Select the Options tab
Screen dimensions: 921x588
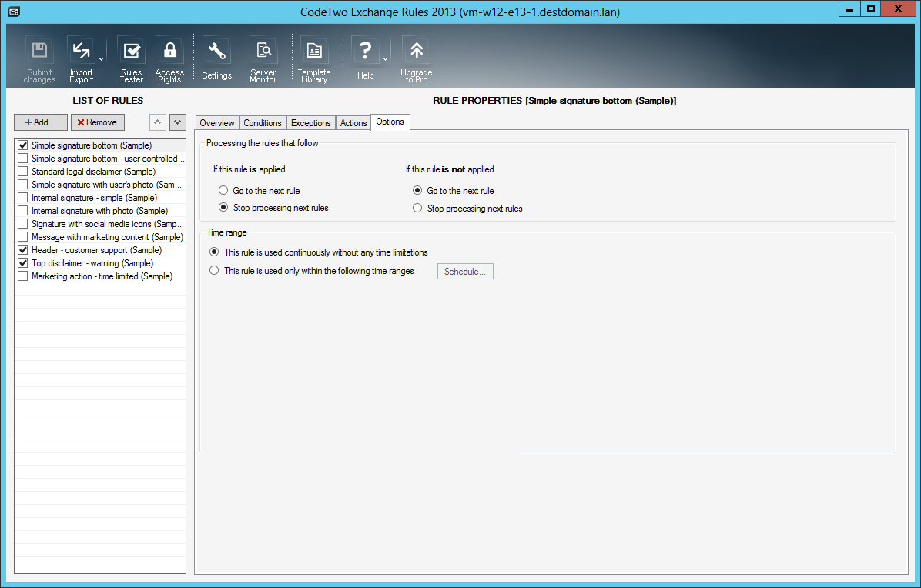390,122
